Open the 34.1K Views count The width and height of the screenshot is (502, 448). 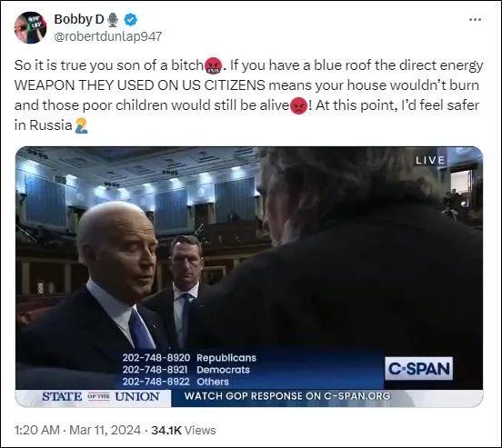point(184,430)
